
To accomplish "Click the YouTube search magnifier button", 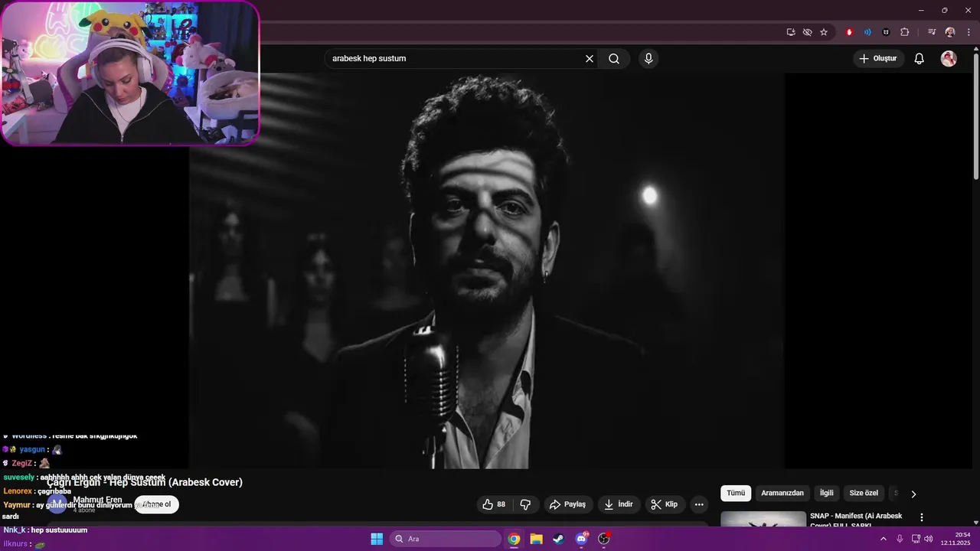I will 614,59.
